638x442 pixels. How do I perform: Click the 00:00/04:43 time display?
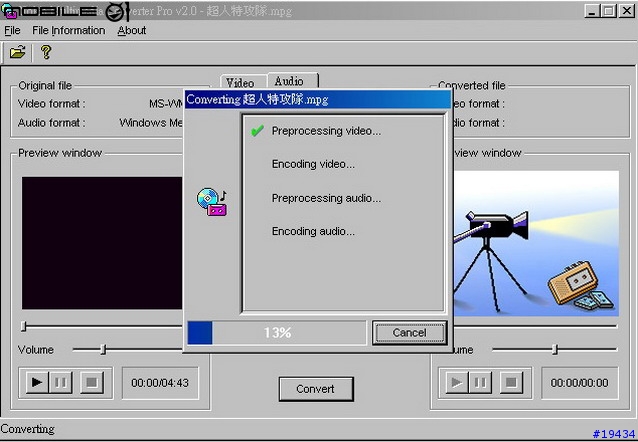click(x=160, y=383)
